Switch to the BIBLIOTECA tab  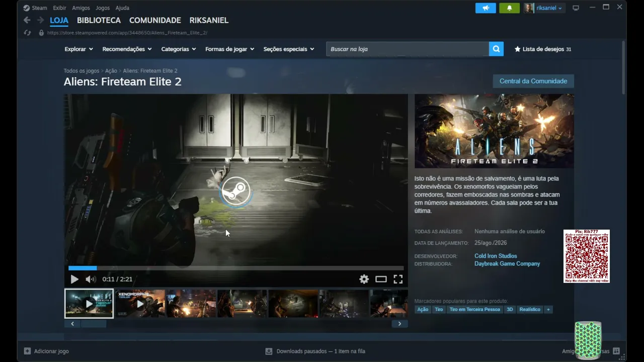pyautogui.click(x=99, y=21)
